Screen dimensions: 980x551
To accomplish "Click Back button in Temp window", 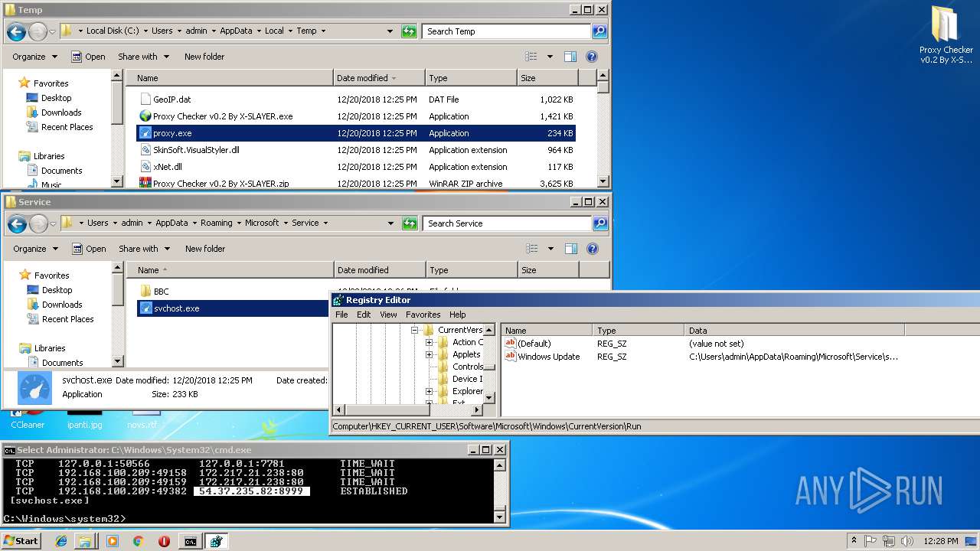I will coord(16,31).
